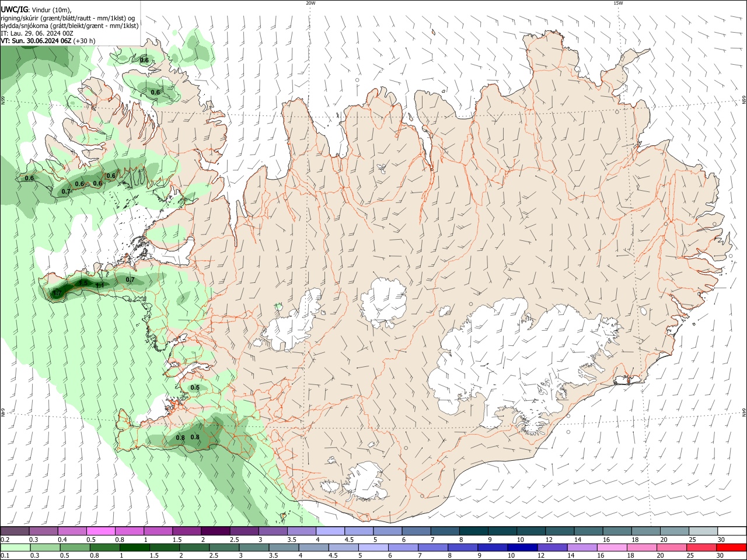Viewport: 747px width, 560px height.
Task: Pick rain legend swatch between 25 and 30
Action: click(x=700, y=547)
